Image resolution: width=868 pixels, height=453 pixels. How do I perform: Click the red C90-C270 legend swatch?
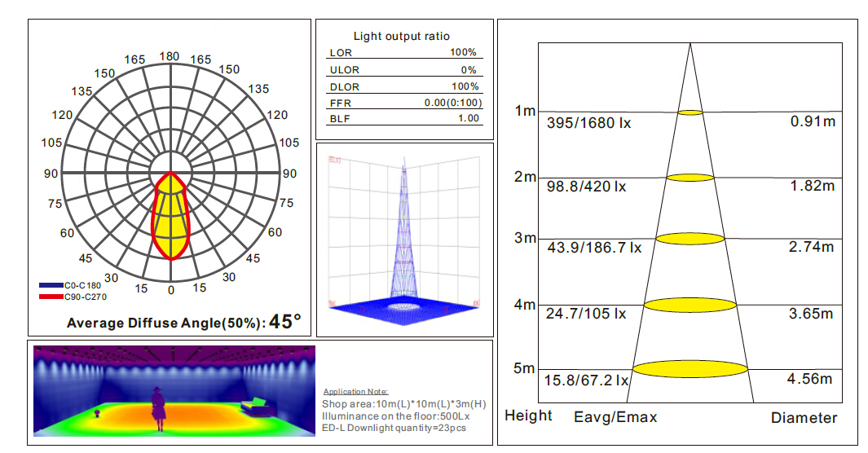tap(51, 297)
